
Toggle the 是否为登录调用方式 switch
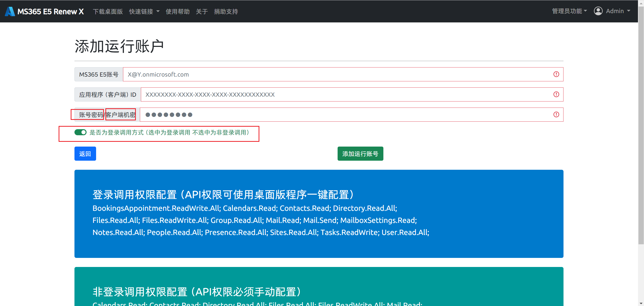pos(80,132)
